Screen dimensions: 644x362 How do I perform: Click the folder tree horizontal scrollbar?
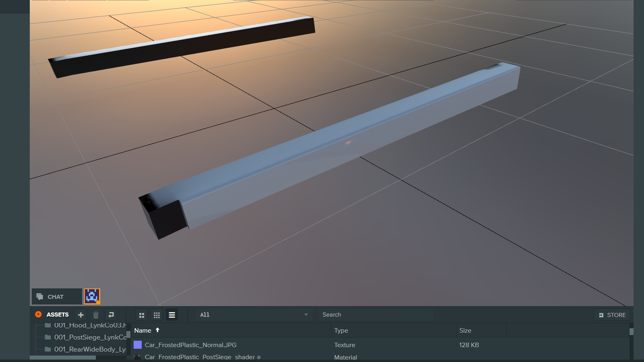tap(63, 358)
